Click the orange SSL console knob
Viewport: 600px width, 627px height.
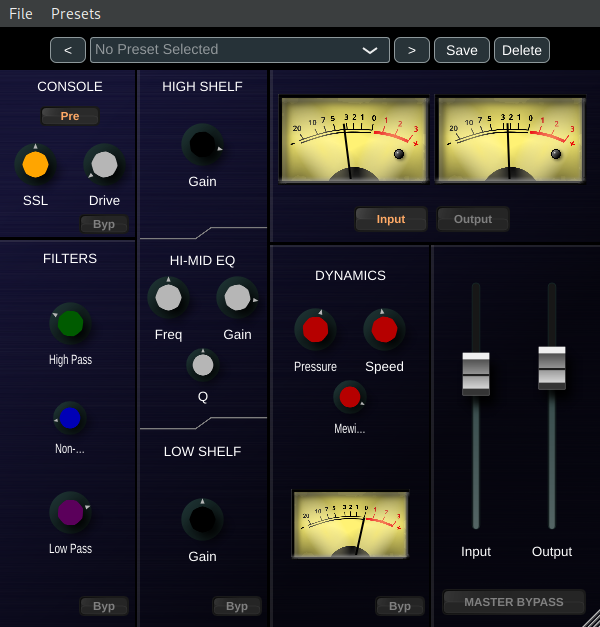tap(35, 165)
